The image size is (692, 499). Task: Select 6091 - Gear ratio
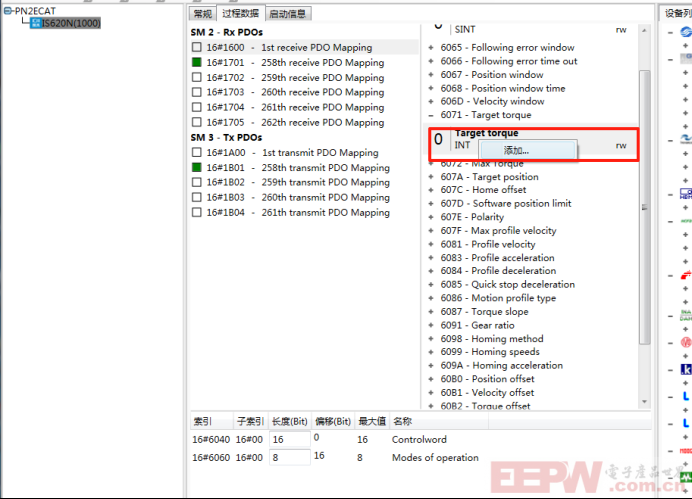(x=477, y=325)
